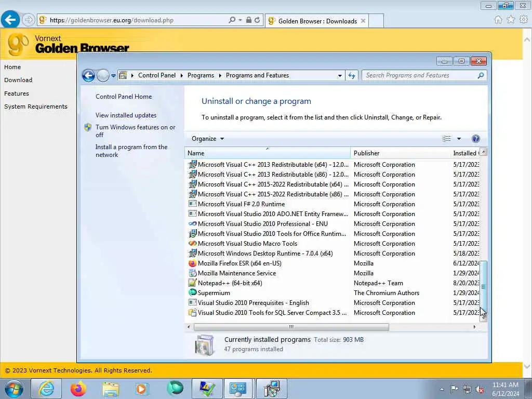
Task: Click the horizontal scrollbar thumb of program list
Action: click(x=291, y=327)
